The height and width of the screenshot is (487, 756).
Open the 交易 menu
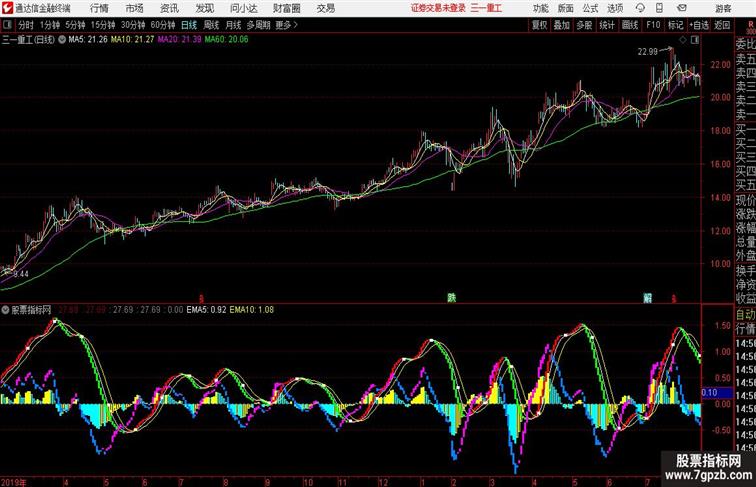point(325,8)
